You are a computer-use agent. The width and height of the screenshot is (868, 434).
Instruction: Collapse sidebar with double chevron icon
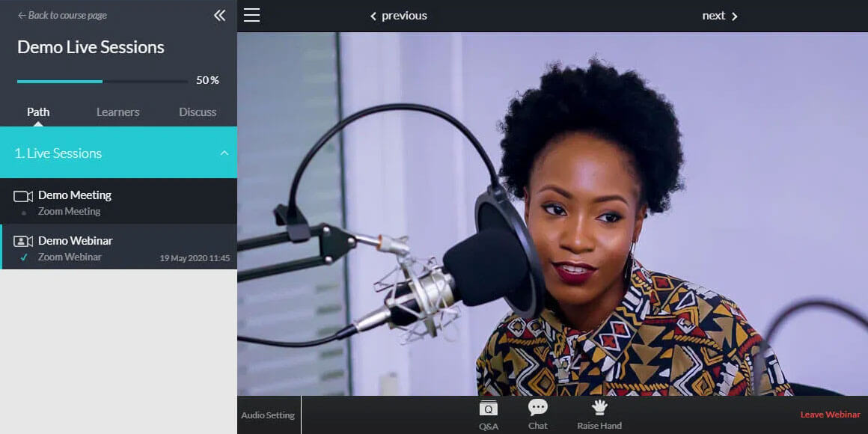pos(219,16)
